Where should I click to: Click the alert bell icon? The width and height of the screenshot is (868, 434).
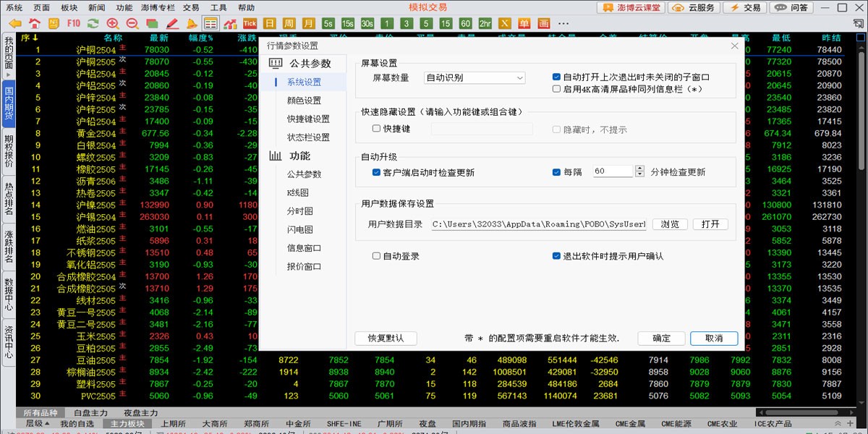pyautogui.click(x=191, y=23)
